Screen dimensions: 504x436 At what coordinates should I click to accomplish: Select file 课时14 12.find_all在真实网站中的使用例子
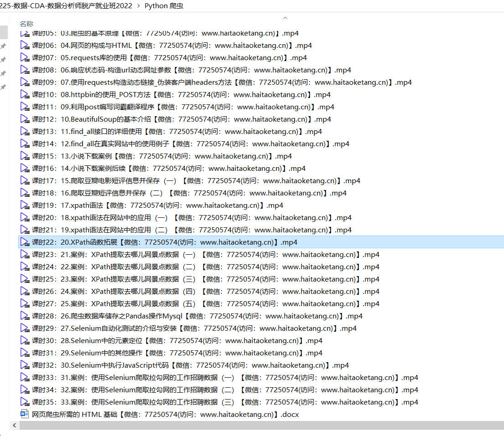click(x=190, y=144)
